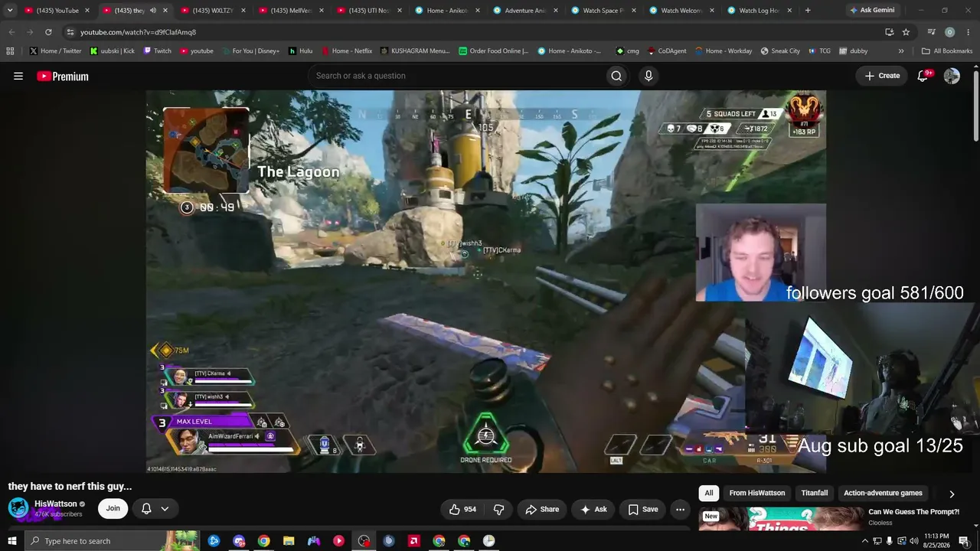This screenshot has width=980, height=551.
Task: Open the install app icon in address bar
Action: pos(889,32)
